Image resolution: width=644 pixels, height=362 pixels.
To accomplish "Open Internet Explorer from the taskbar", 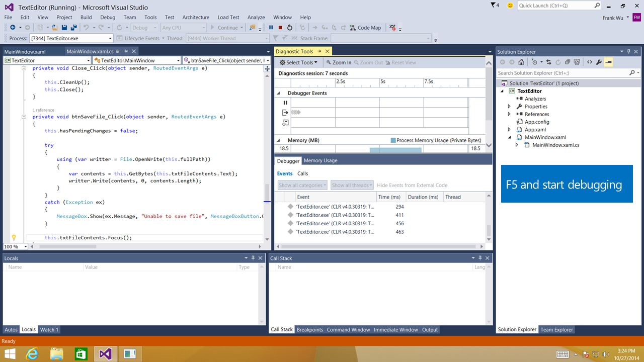I will point(33,353).
